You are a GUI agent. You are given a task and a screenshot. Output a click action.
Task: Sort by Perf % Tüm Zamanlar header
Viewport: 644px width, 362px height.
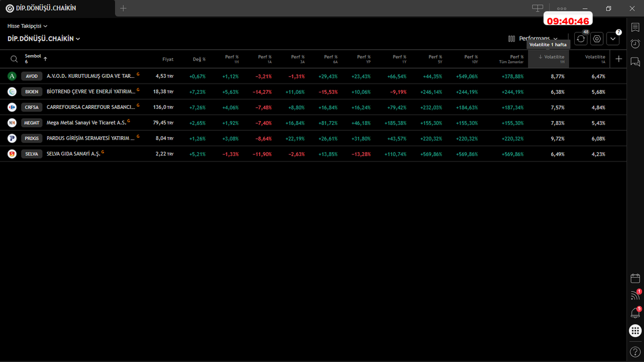tap(511, 59)
